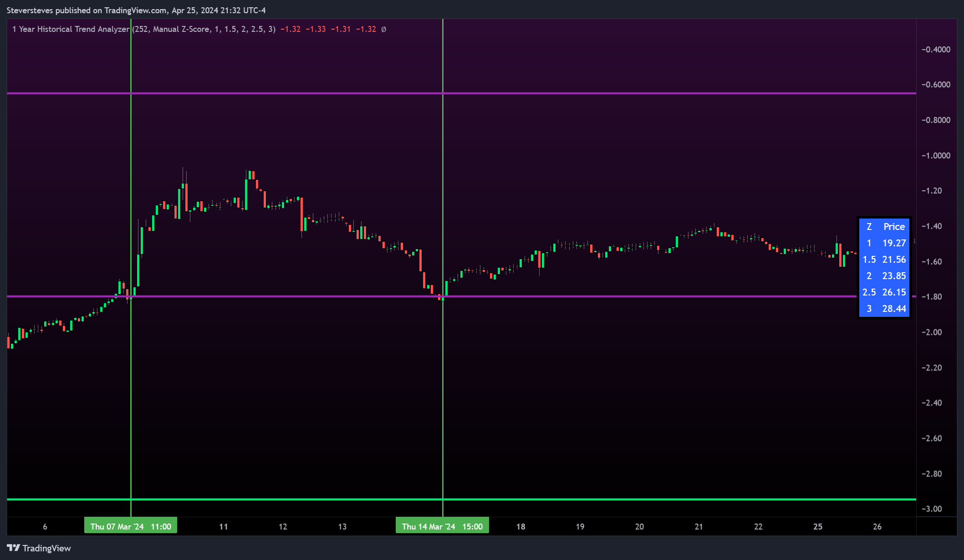Click the -2.80 axis label

932,474
